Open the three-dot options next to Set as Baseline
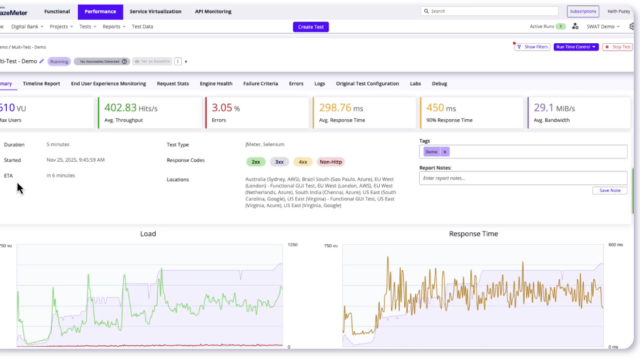The width and height of the screenshot is (640, 360). click(x=178, y=62)
